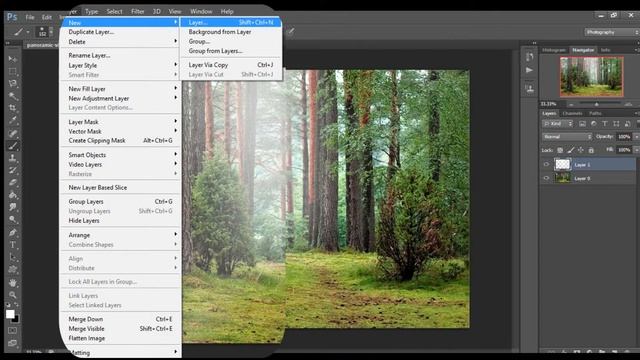Open the collapsed History panel icon
Image resolution: width=640 pixels, height=360 pixels.
529,57
